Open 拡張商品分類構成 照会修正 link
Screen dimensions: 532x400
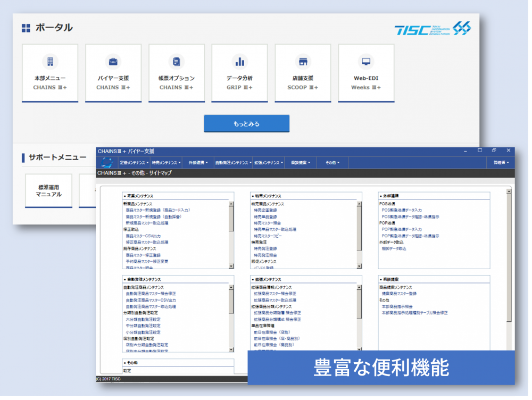277,320
